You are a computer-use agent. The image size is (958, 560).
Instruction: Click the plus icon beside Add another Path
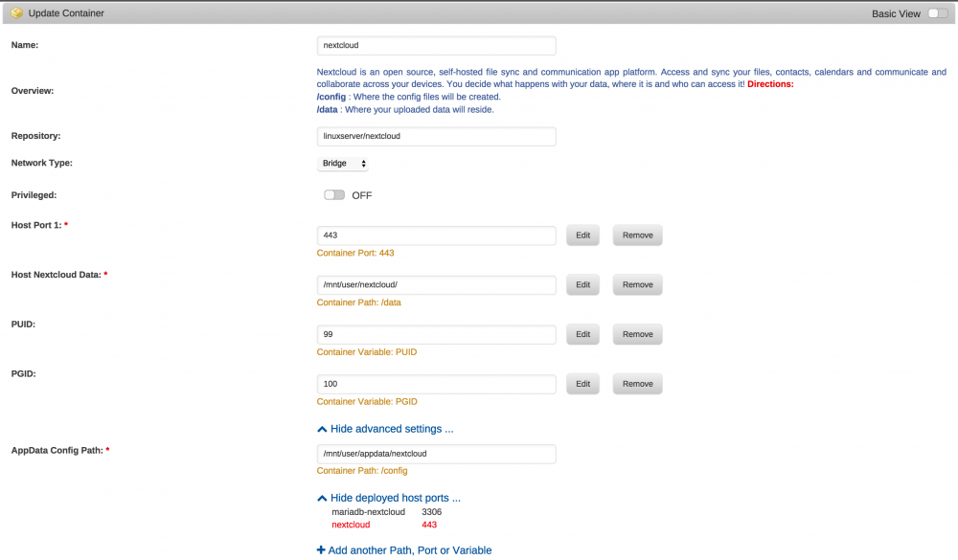coord(321,550)
